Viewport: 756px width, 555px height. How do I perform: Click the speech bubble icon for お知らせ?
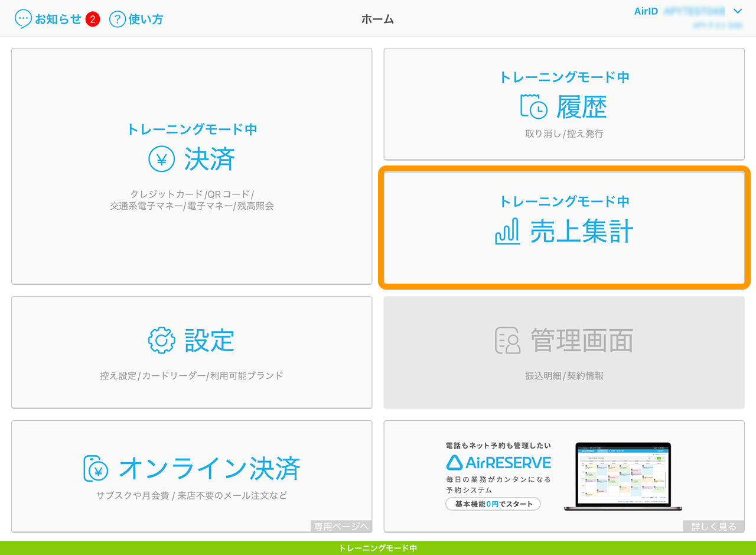pos(23,19)
